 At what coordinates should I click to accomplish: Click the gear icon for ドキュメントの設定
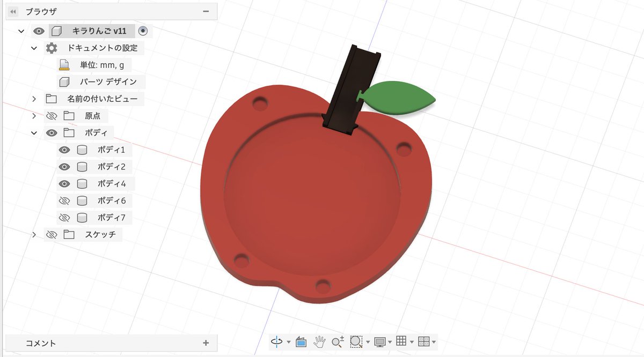(51, 48)
